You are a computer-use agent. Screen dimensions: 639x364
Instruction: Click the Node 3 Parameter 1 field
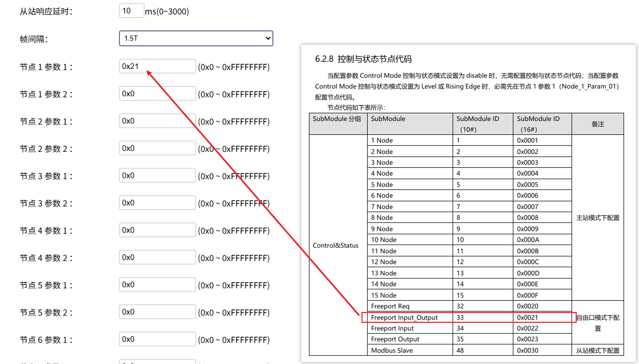click(157, 176)
